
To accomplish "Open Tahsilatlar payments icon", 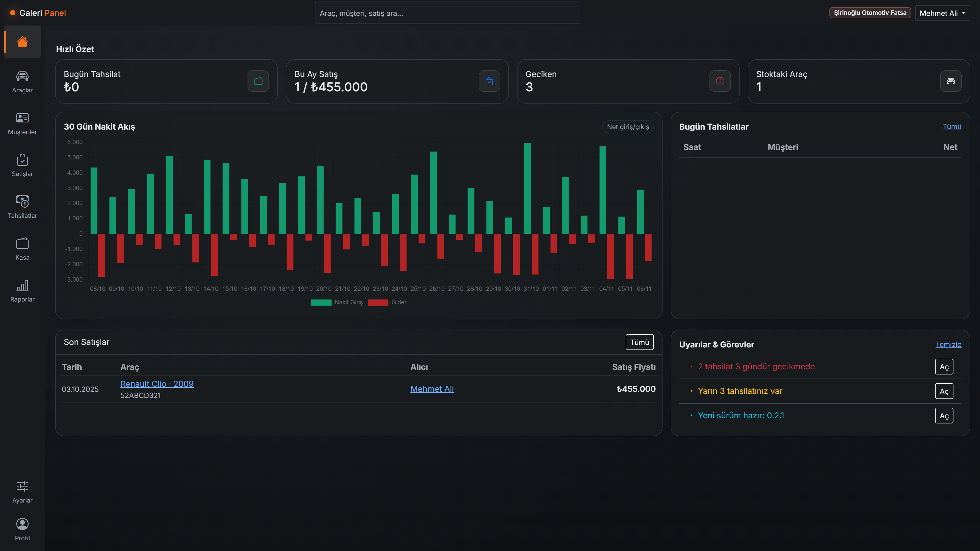I will pos(22,202).
